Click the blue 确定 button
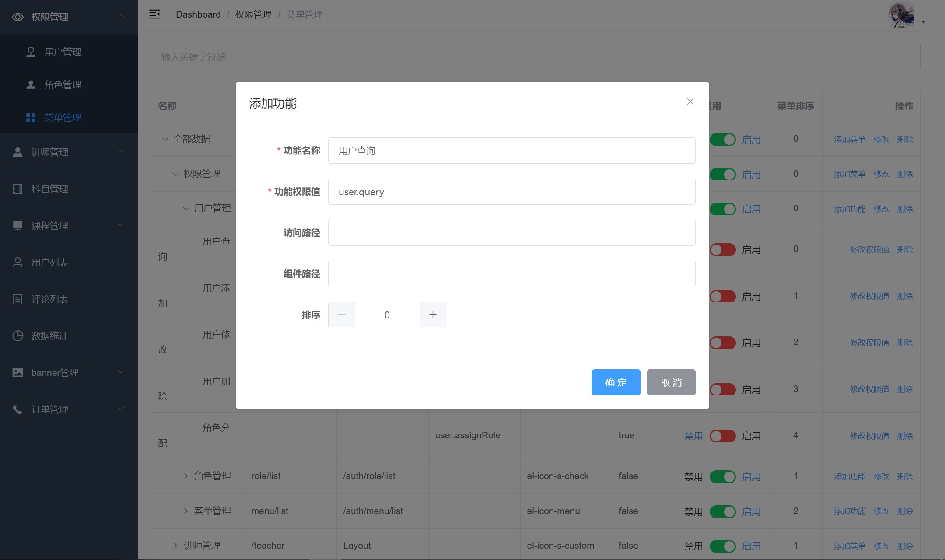 (616, 382)
